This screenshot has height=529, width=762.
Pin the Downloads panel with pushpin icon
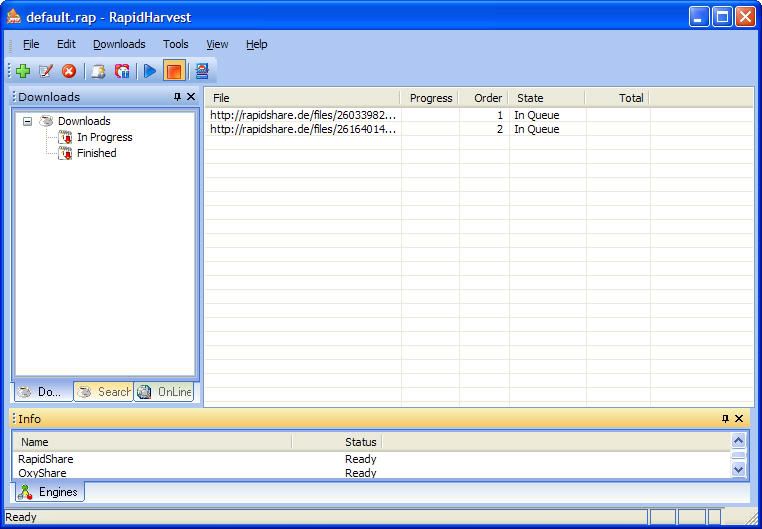click(x=178, y=97)
